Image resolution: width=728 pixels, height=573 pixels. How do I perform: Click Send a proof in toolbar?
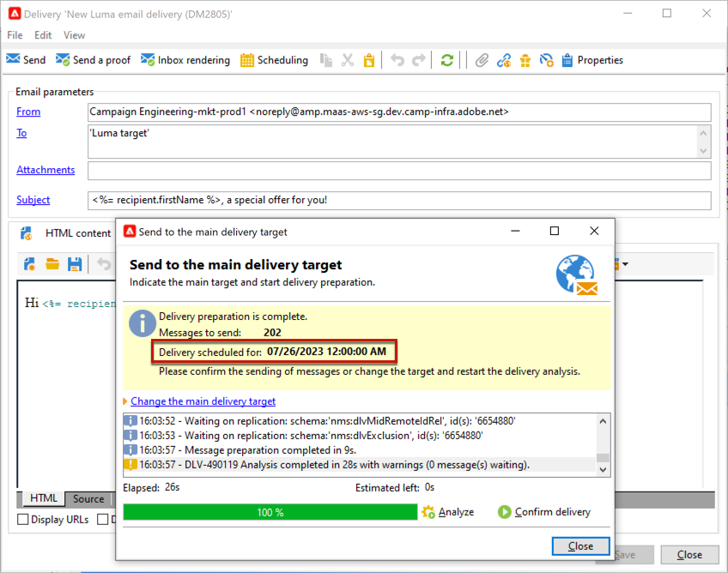point(93,60)
